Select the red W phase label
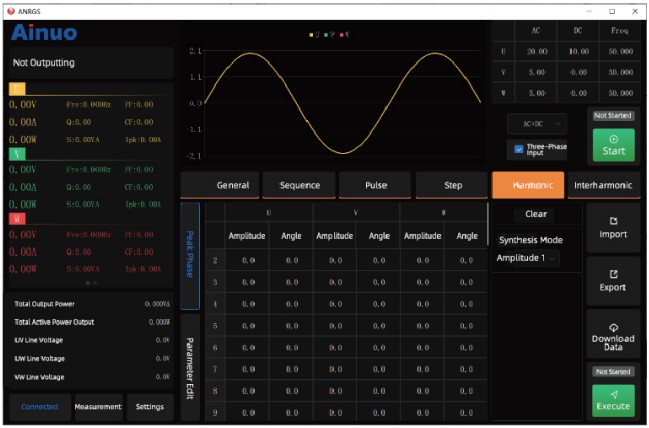Screen dimensions: 649x428 click(17, 218)
